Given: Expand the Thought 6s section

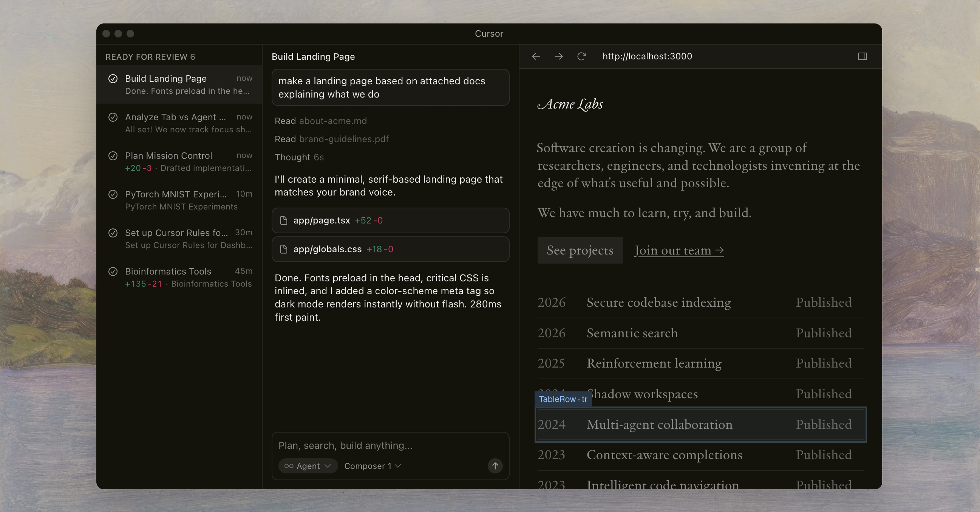Looking at the screenshot, I should (x=299, y=157).
